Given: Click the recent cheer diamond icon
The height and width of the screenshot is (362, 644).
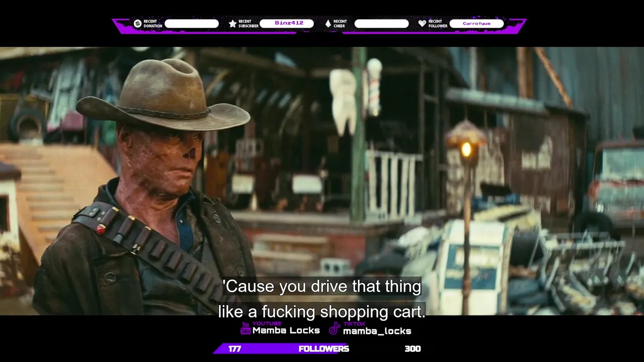Looking at the screenshot, I should pyautogui.click(x=328, y=24).
